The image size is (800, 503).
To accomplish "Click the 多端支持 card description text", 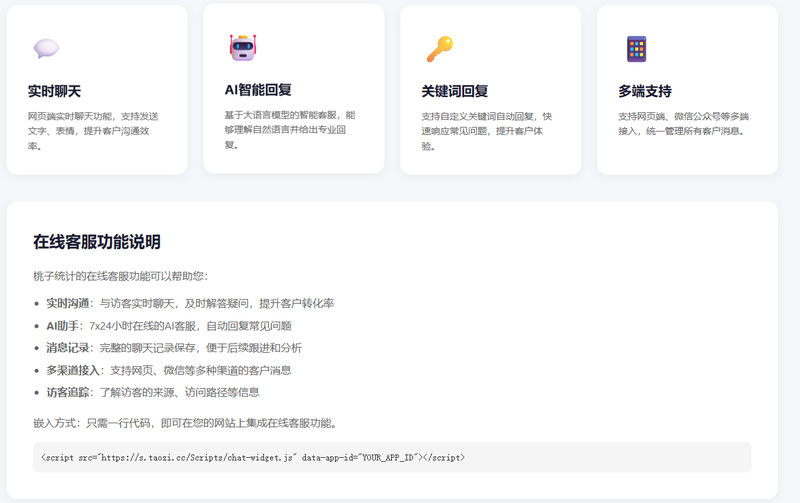I will (683, 123).
